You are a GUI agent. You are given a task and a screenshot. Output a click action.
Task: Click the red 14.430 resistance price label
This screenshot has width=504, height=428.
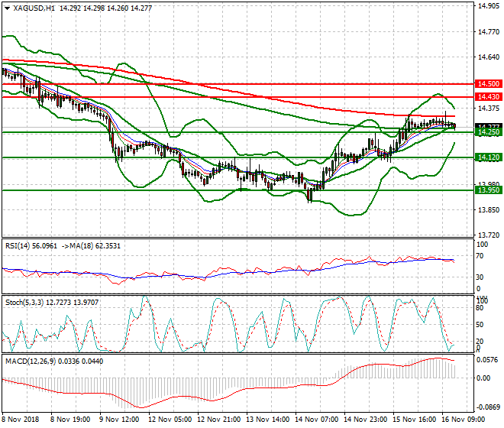pyautogui.click(x=488, y=97)
